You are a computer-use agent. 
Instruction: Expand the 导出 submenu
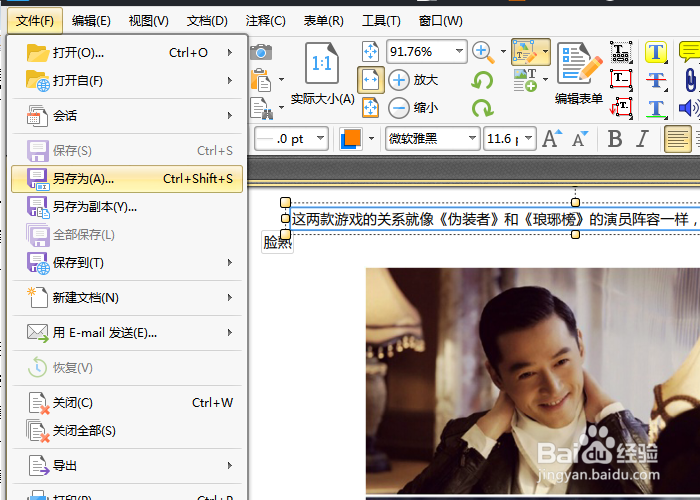(127, 466)
